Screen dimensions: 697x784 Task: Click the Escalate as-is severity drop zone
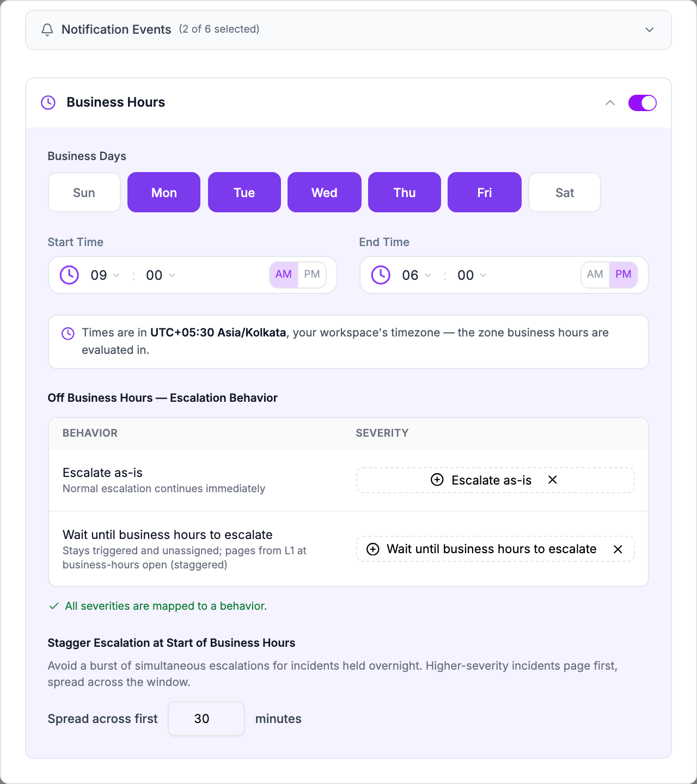(496, 480)
